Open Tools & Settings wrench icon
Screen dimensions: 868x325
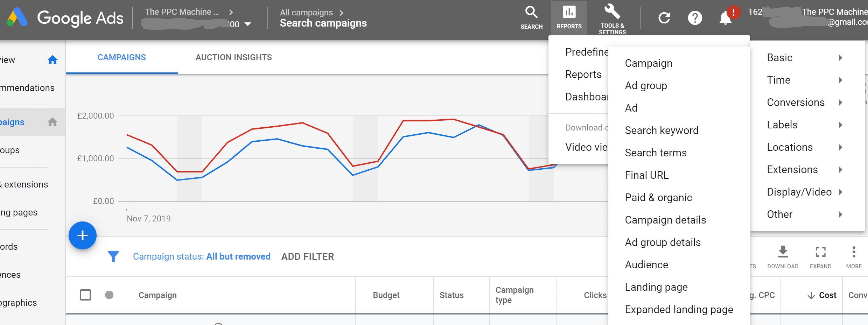point(612,13)
